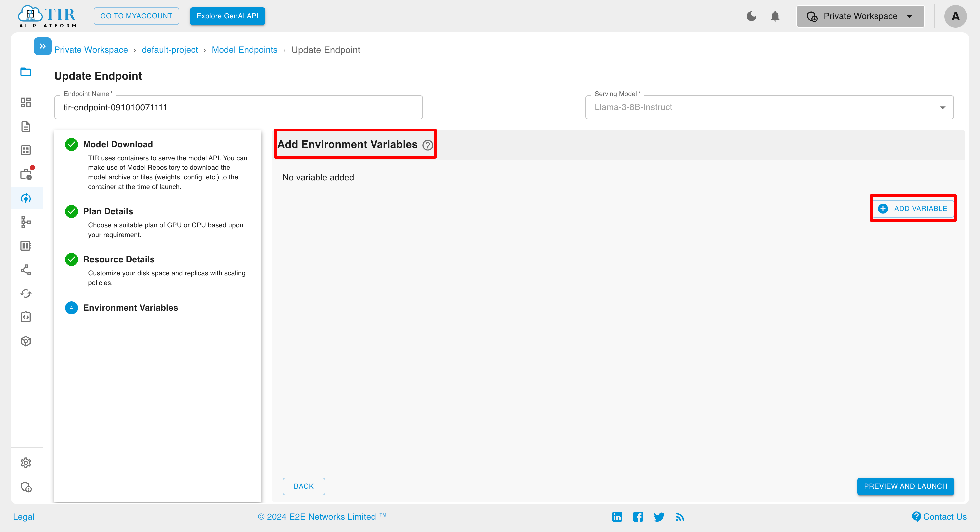
Task: Open the settings gear in sidebar
Action: coord(26,463)
